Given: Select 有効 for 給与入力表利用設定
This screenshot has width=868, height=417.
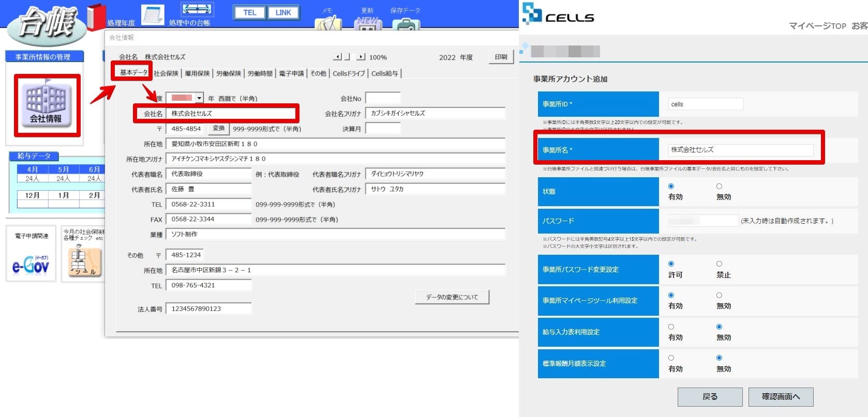Looking at the screenshot, I should point(671,327).
